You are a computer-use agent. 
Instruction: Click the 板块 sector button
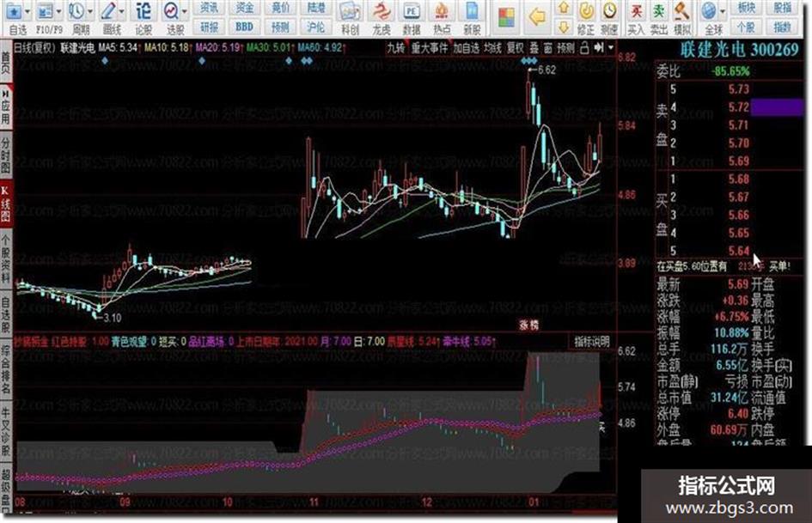[x=746, y=7]
